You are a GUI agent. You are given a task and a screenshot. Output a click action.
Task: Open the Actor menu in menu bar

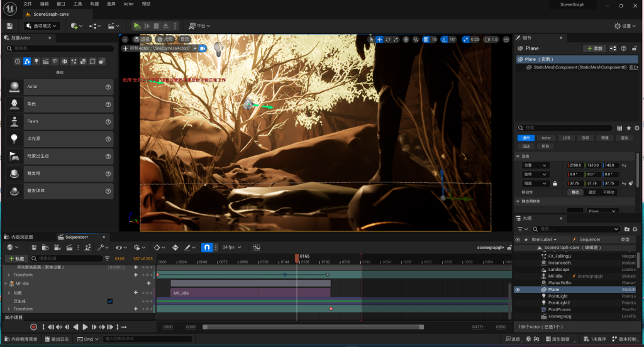[x=128, y=4]
